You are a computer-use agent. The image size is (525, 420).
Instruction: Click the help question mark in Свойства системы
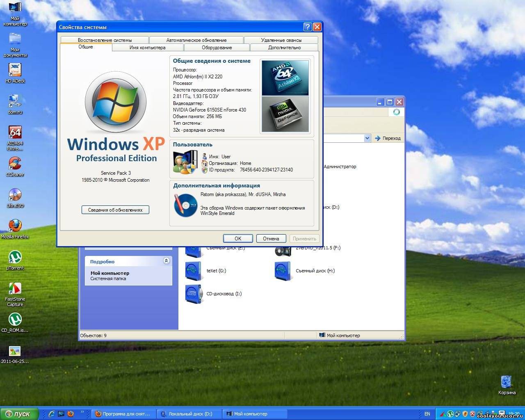pos(308,27)
